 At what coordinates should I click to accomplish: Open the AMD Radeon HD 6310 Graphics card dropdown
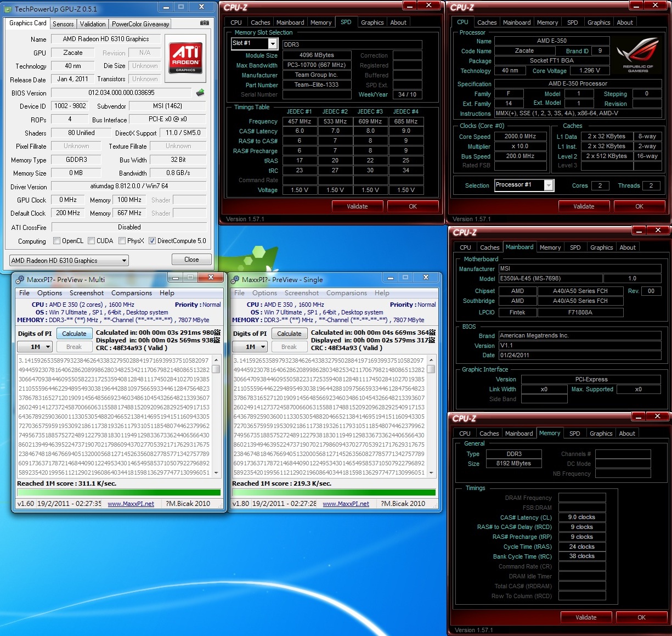[69, 261]
